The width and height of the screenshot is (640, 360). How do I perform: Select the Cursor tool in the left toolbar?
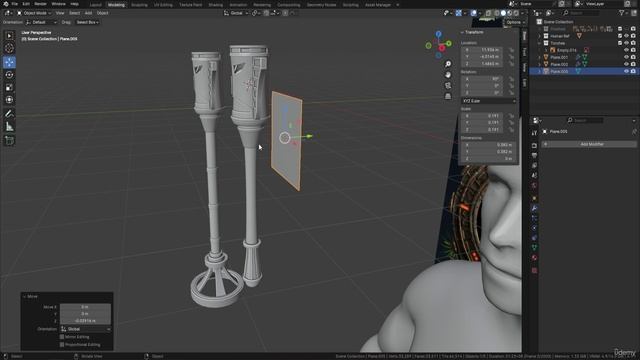tap(9, 48)
